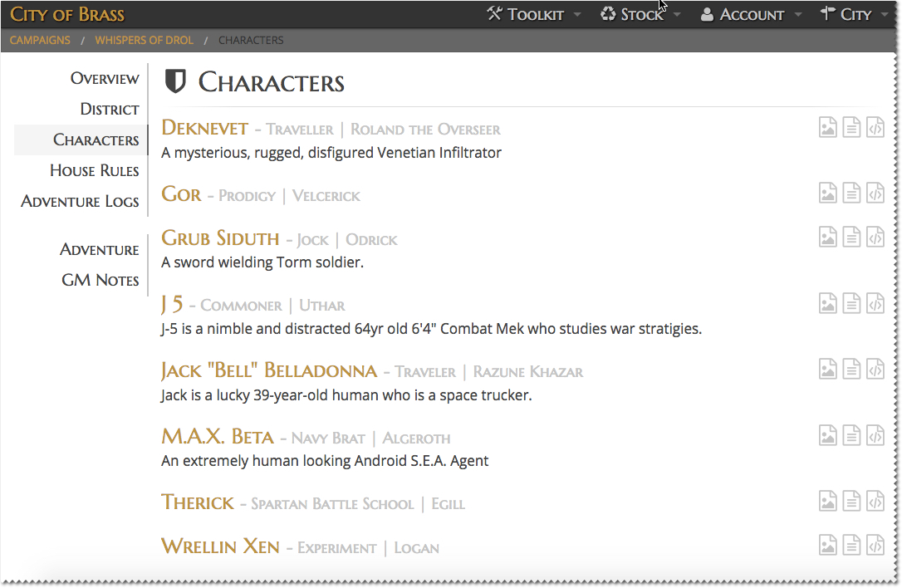Viewport: 902px width, 588px height.
Task: Open the Deknevet character page
Action: click(204, 128)
